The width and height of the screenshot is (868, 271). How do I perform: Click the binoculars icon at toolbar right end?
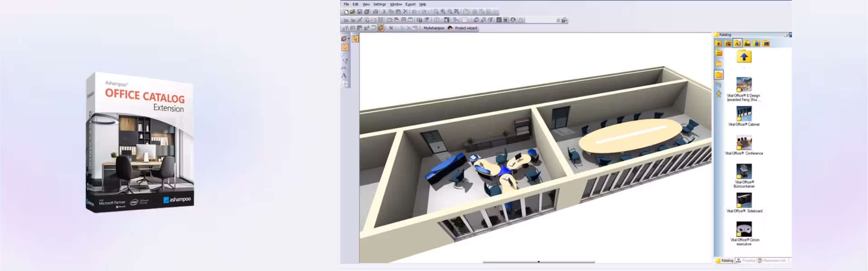(x=564, y=20)
